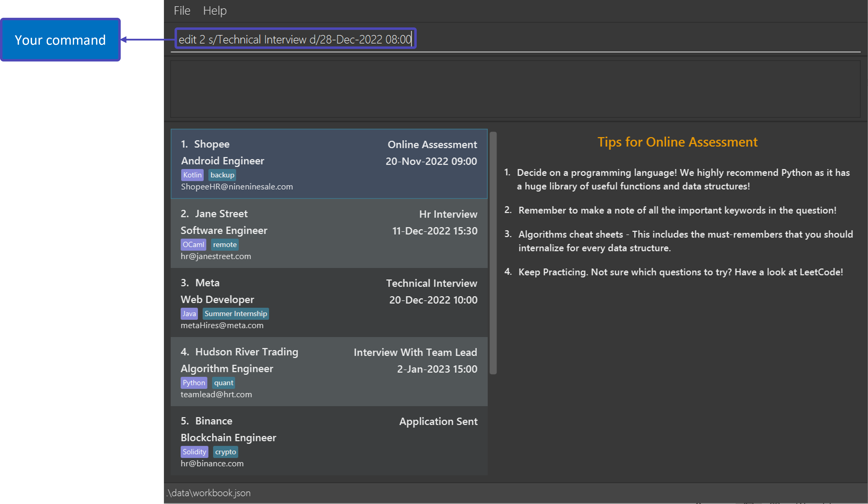Select the Hudson River Trading name

click(x=247, y=352)
